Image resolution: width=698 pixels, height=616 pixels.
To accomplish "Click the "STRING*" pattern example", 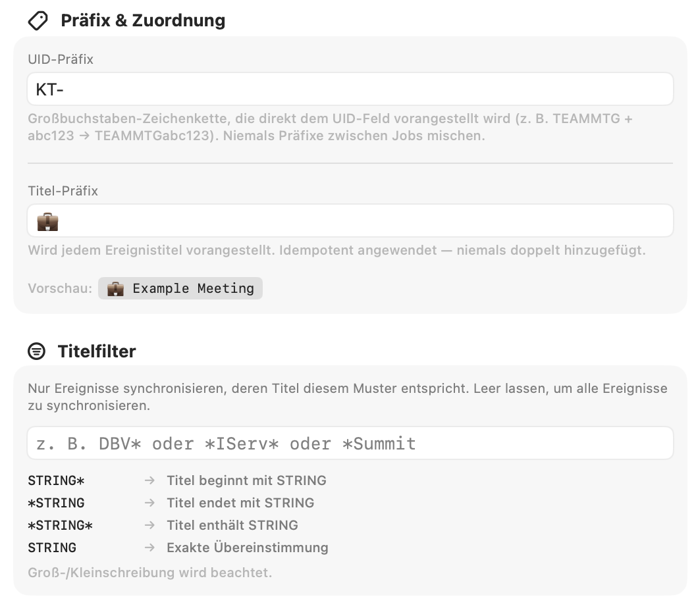I will click(56, 480).
